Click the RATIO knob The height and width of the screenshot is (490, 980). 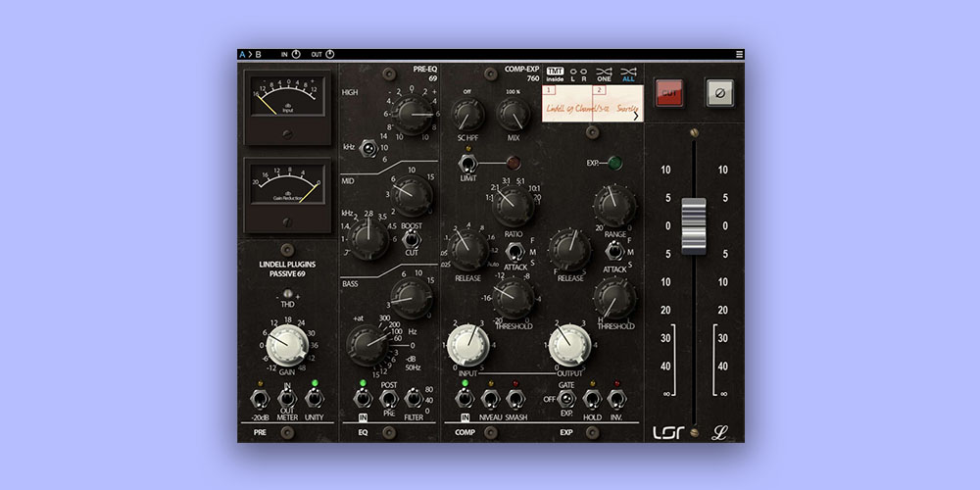pyautogui.click(x=514, y=206)
